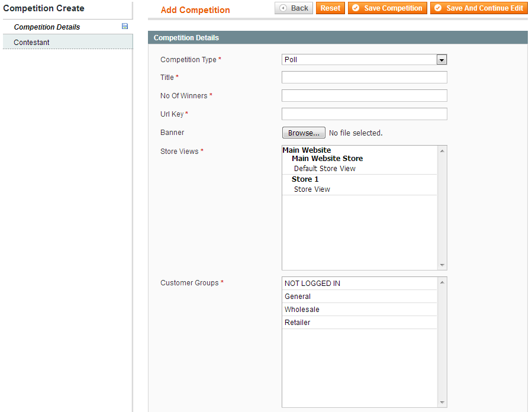
Task: Select Store View under Store 1
Action: (x=312, y=189)
